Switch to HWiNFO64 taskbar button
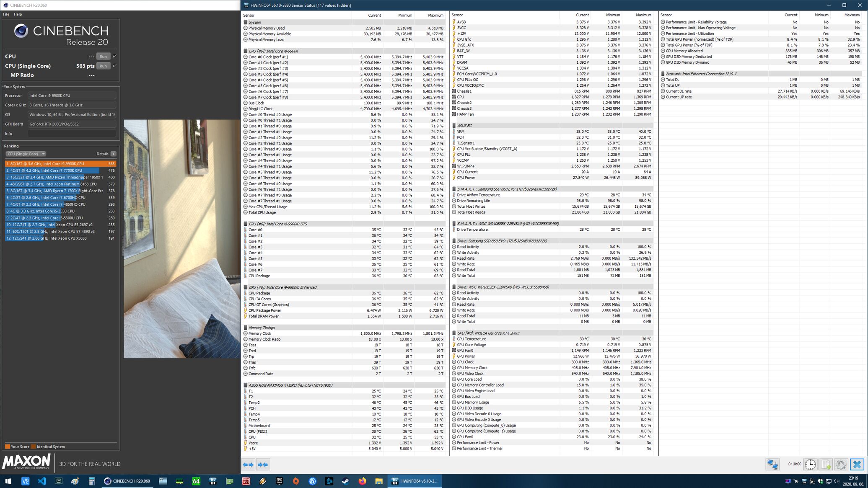The width and height of the screenshot is (868, 488). [414, 481]
